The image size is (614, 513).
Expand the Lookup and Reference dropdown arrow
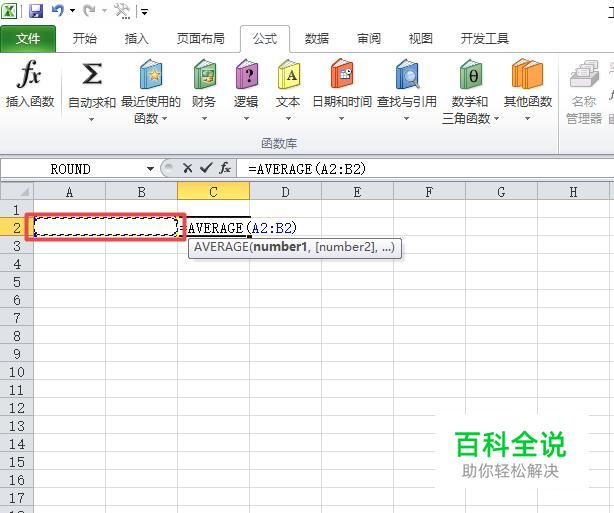406,118
